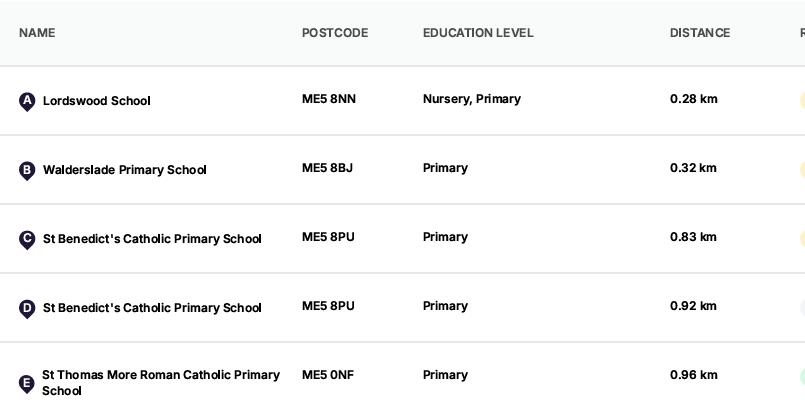The width and height of the screenshot is (805, 416).
Task: Select the map marker B pin
Action: tap(27, 170)
